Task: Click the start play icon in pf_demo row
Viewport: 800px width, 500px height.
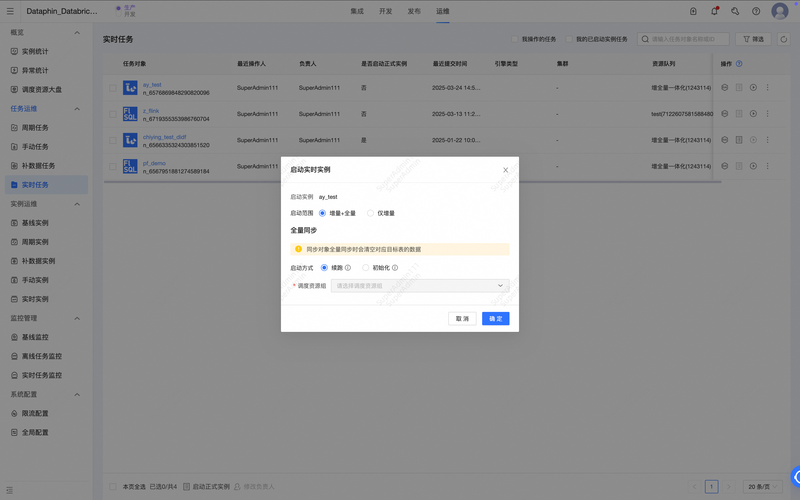Action: click(x=753, y=166)
